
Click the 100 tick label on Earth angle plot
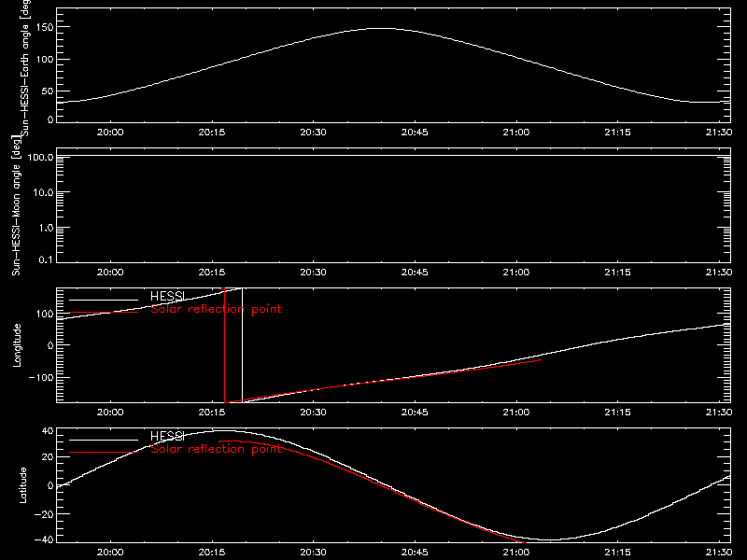[45, 60]
